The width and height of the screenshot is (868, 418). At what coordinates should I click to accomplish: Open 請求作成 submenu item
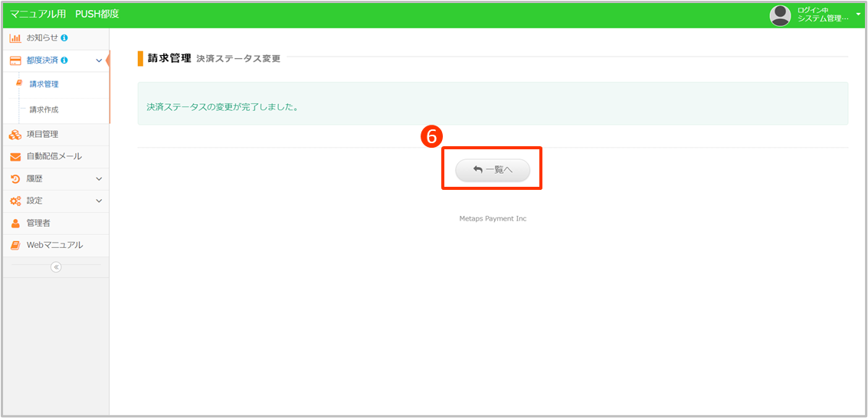tap(44, 109)
